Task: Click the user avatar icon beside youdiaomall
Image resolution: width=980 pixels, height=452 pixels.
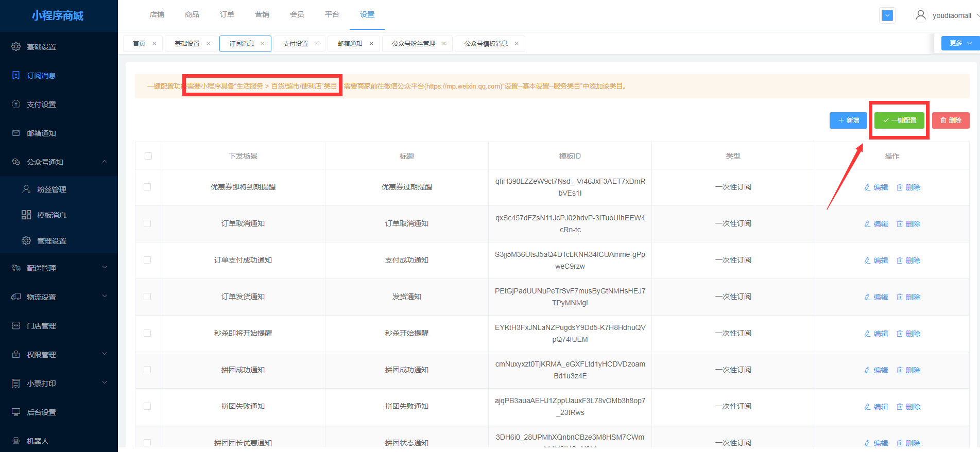Action: click(x=920, y=15)
